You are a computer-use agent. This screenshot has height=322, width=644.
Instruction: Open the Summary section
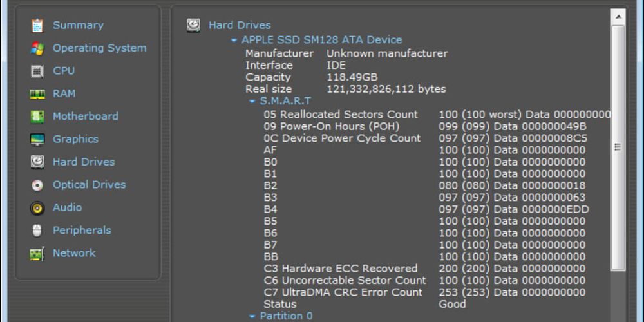[x=78, y=25]
